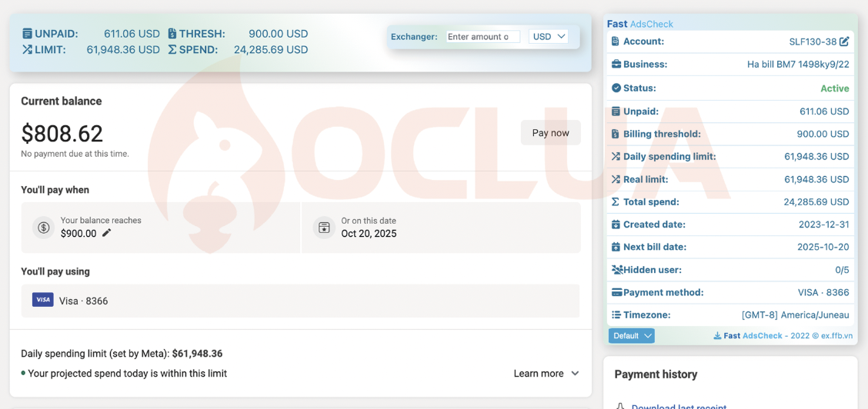Click the dollar sign icon for balance threshold
Screen dimensions: 868x409
click(x=44, y=227)
